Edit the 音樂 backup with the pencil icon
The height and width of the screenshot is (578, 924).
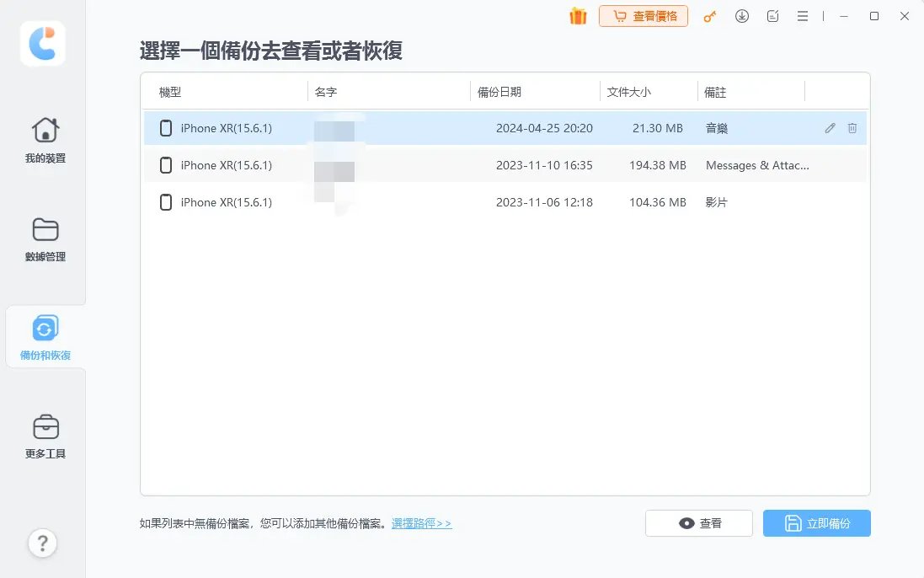click(829, 128)
